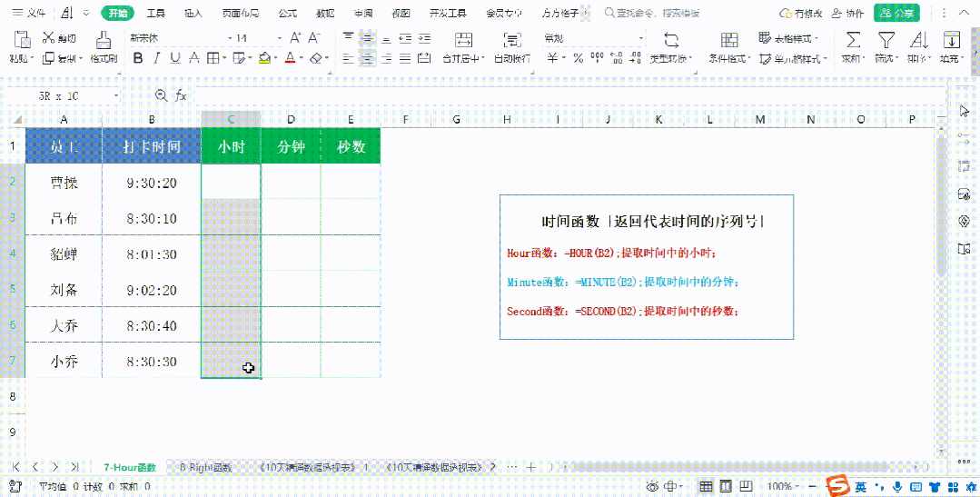Open the font size dropdown
This screenshot has height=497, width=980.
(280, 39)
